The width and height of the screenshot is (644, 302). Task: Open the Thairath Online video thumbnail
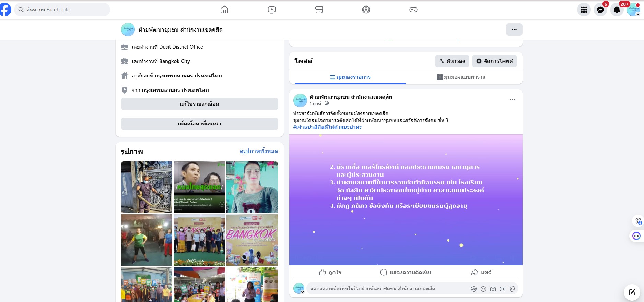(x=199, y=187)
